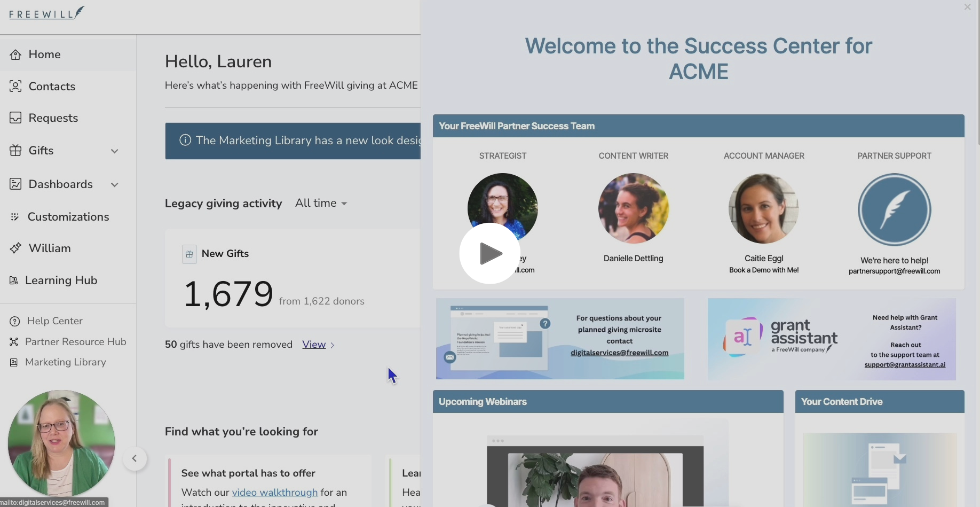Click the Partner Resource Hub icon
Screen dimensions: 980x507
pos(14,342)
